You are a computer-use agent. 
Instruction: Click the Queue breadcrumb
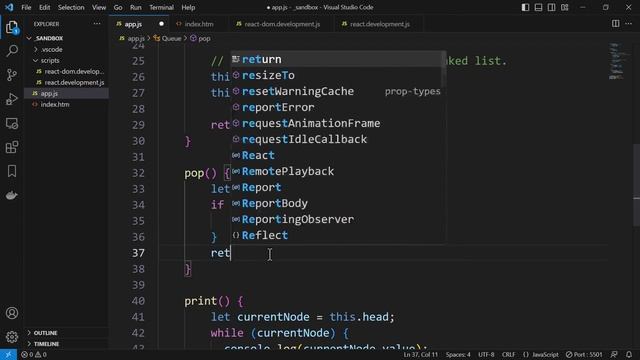167,38
